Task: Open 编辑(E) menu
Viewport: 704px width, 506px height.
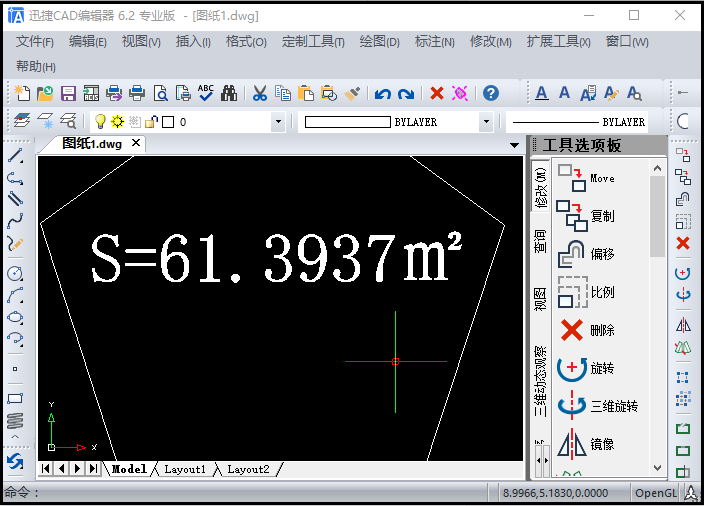Action: pos(88,42)
